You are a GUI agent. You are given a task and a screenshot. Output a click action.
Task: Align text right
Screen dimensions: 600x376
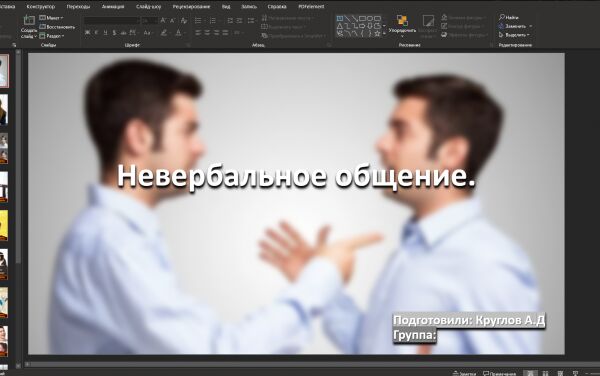point(216,33)
